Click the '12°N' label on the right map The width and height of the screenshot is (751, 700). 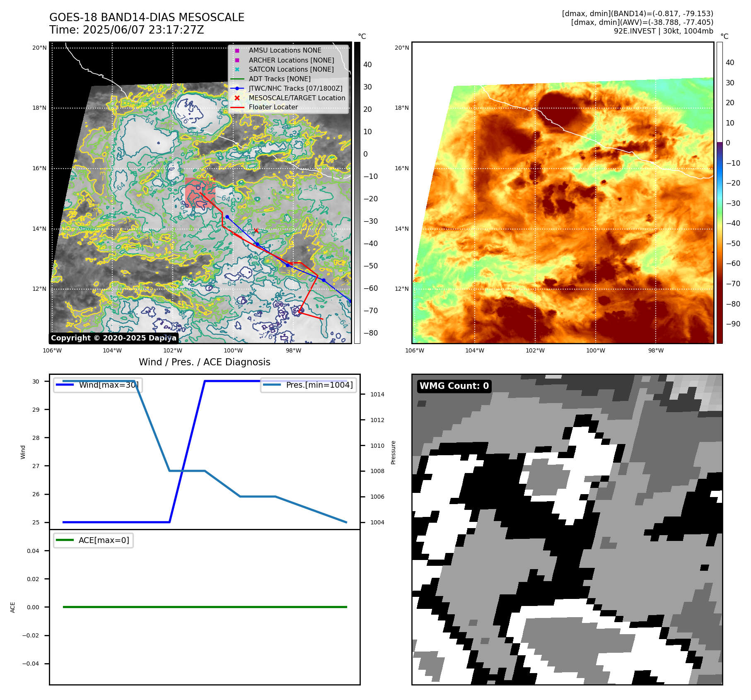click(402, 289)
